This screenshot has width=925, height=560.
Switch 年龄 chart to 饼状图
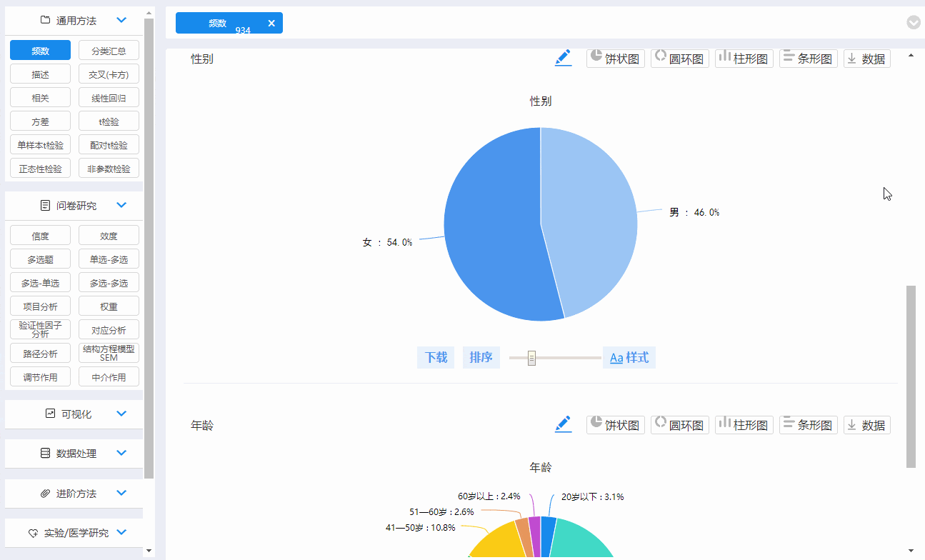click(x=616, y=425)
